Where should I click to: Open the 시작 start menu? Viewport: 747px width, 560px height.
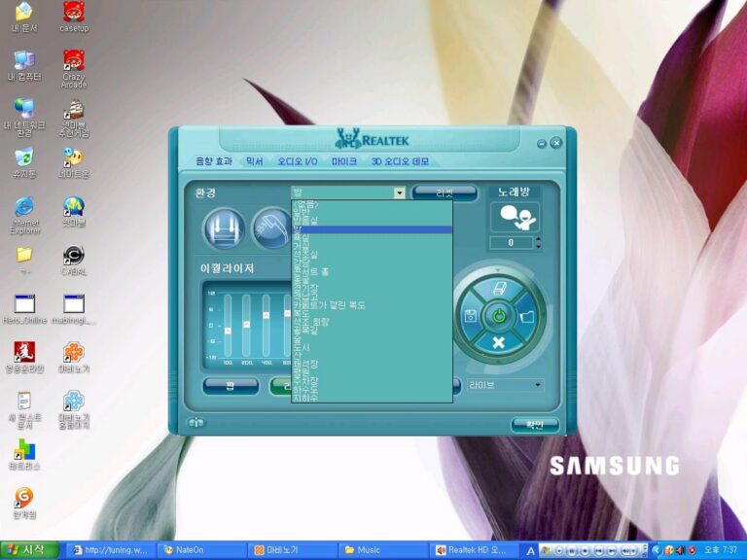tap(29, 550)
